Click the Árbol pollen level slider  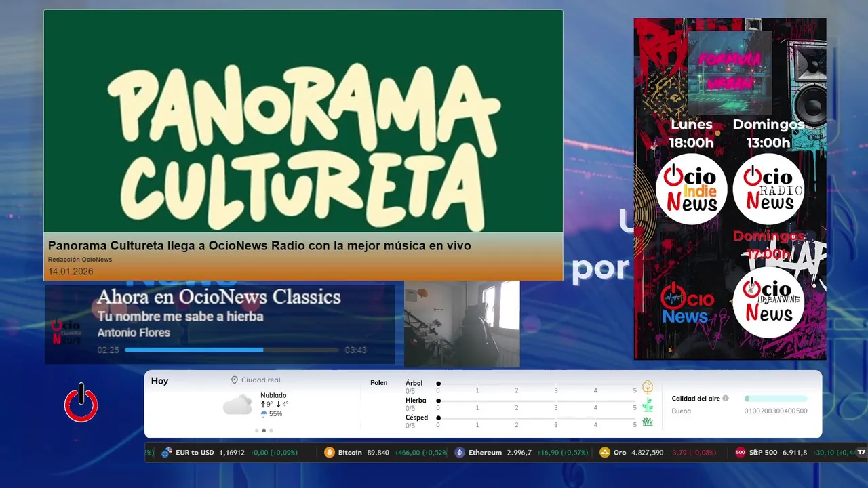tap(536, 384)
